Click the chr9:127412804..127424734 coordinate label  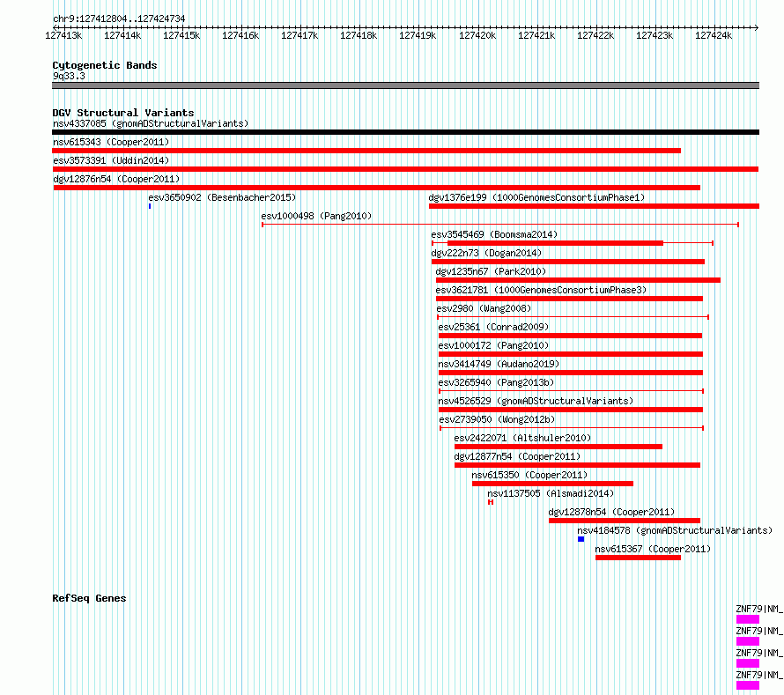pos(119,18)
